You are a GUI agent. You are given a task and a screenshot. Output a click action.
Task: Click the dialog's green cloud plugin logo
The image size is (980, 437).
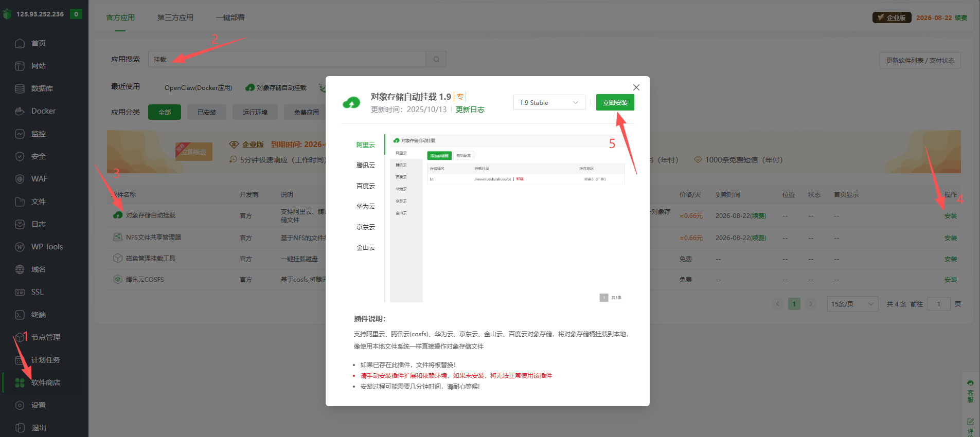coord(351,103)
